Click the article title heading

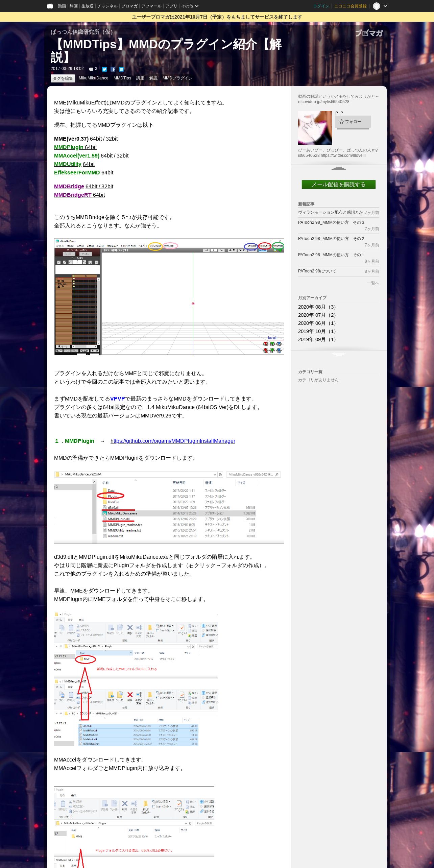166,50
